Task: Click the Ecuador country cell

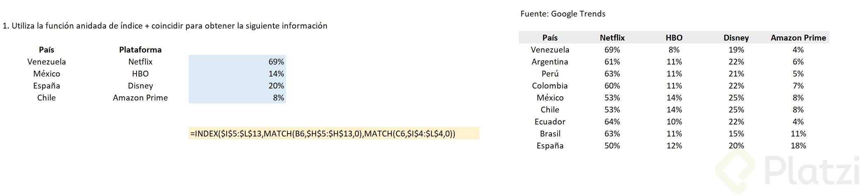Action: 550,122
